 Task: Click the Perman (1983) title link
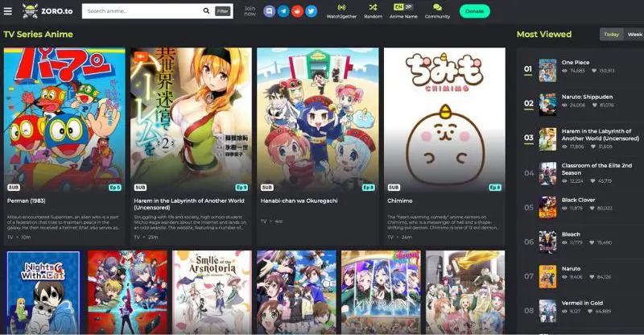pyautogui.click(x=27, y=201)
